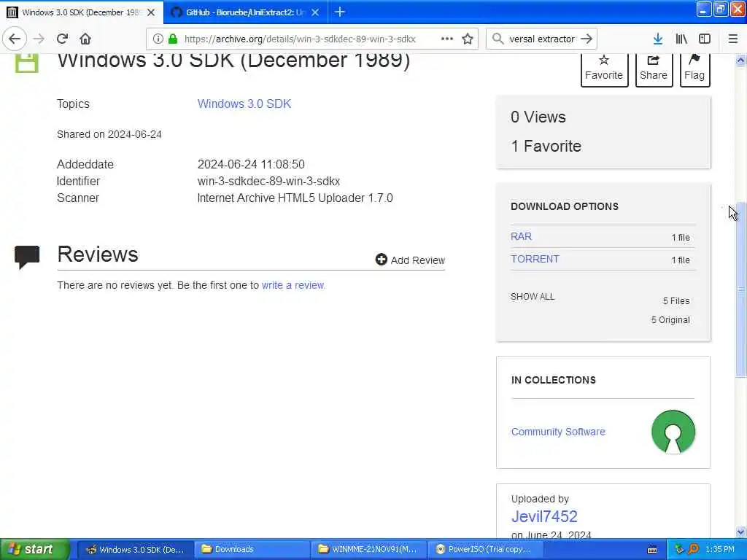Screen dimensions: 747x560
Task: Toggle the sidebar view
Action: 705,39
